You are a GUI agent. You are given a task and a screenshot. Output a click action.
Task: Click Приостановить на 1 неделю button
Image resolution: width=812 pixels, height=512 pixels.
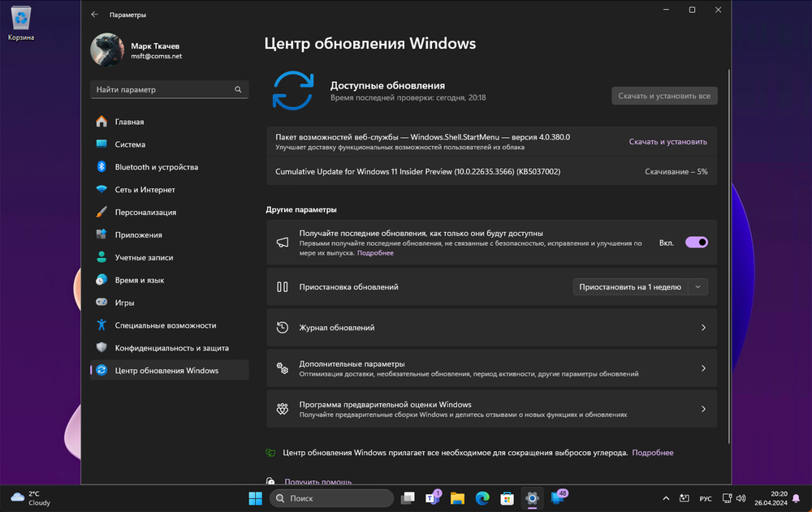630,286
